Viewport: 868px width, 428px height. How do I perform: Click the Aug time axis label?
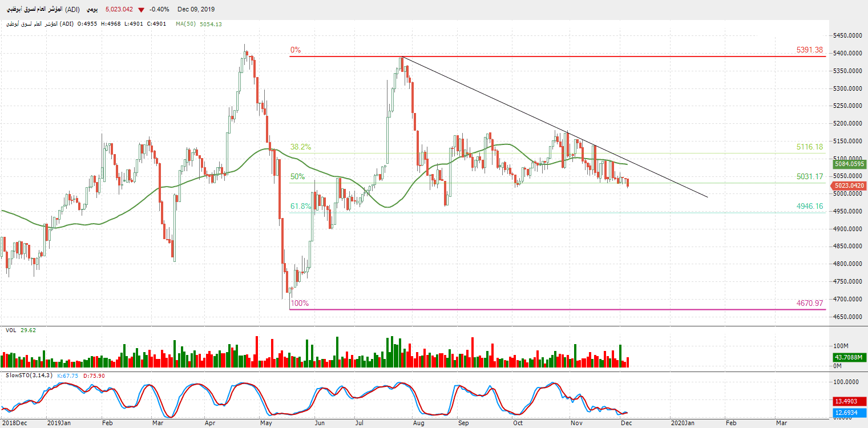pos(419,423)
